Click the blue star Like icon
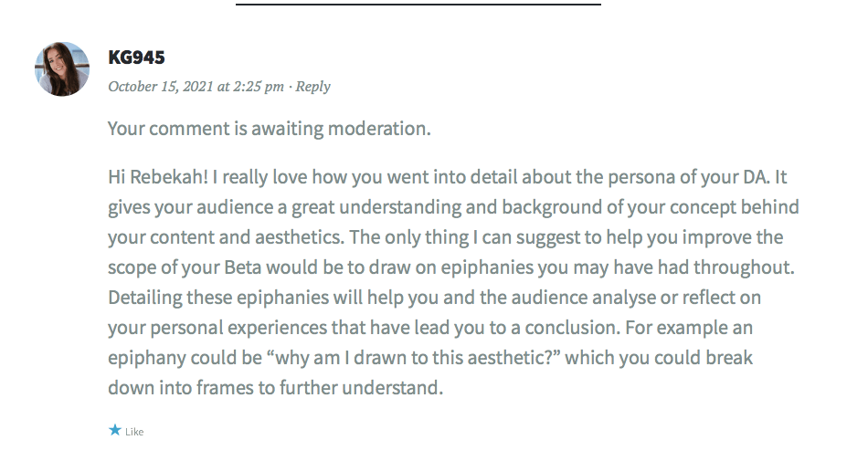This screenshot has width=868, height=461. point(115,431)
